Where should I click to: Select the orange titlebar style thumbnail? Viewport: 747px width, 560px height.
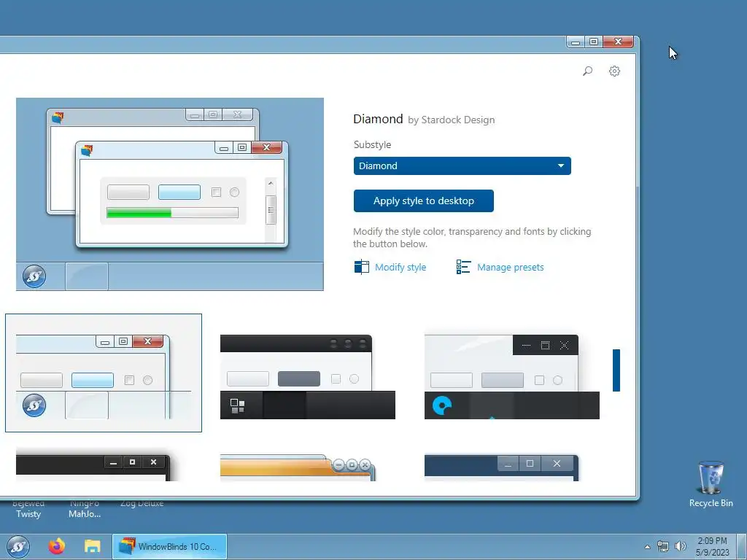click(298, 467)
